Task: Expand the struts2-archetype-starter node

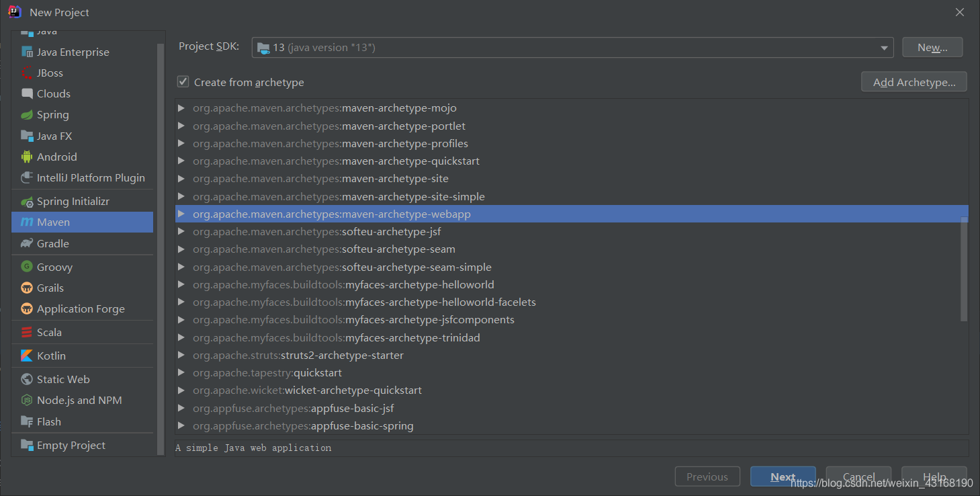Action: (x=181, y=355)
